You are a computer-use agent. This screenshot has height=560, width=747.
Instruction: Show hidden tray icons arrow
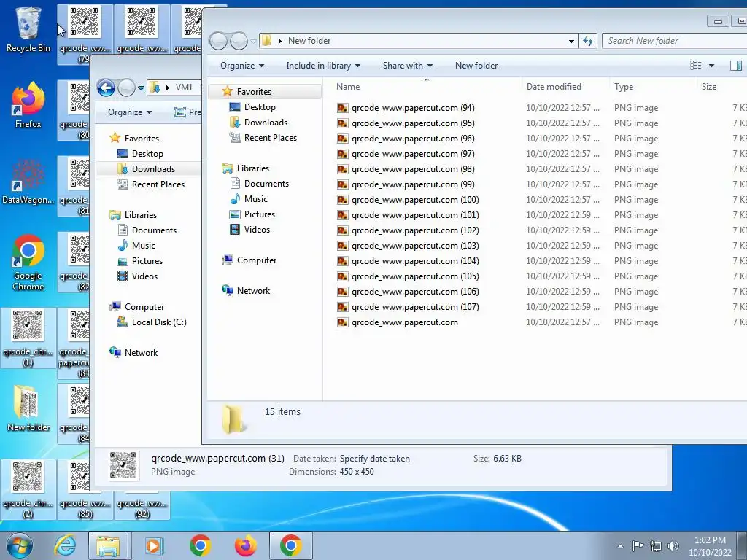pyautogui.click(x=620, y=546)
